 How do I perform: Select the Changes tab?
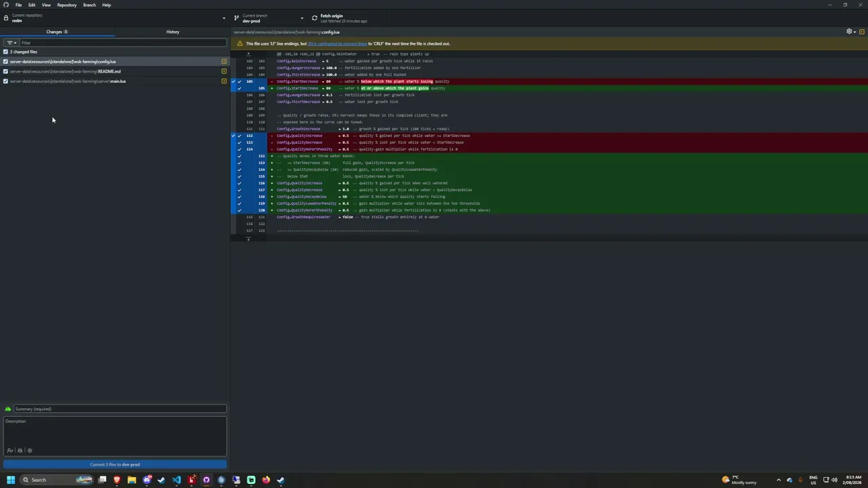coord(57,32)
